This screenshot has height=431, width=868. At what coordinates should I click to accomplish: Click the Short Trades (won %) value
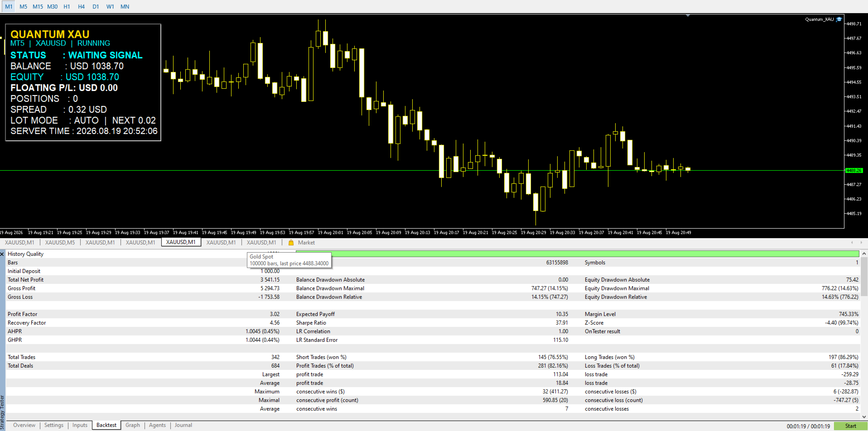tap(553, 357)
